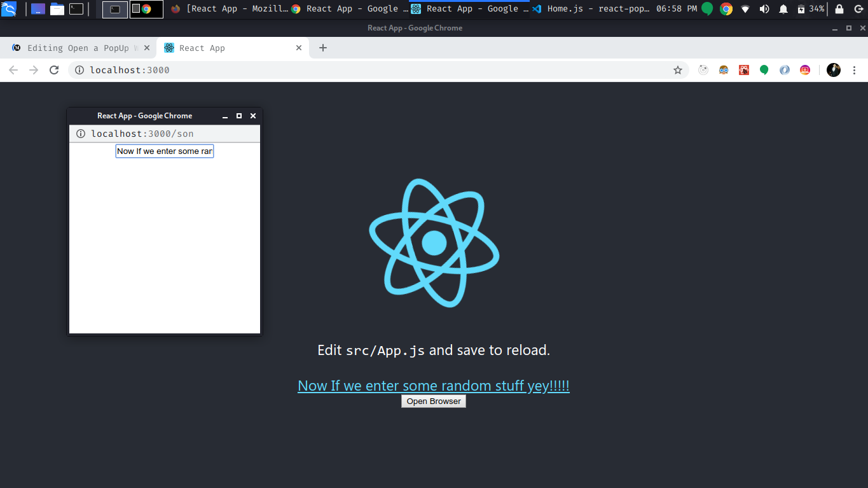
Task: Switch to workspace two with Chrome
Action: [146, 9]
